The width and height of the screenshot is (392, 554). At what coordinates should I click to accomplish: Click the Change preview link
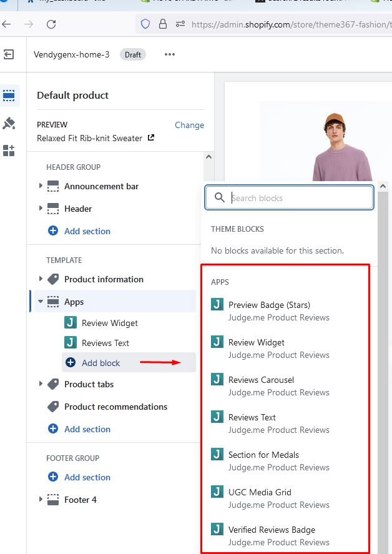pos(189,125)
